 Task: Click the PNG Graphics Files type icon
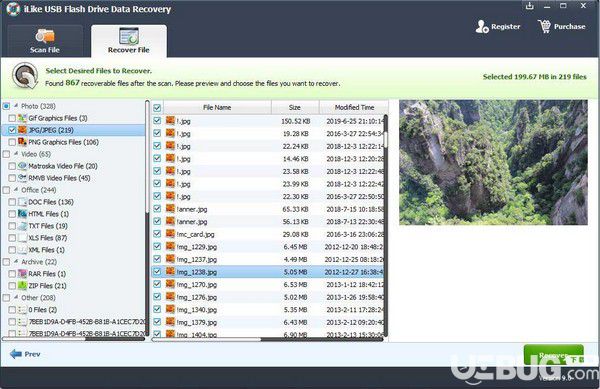point(23,142)
